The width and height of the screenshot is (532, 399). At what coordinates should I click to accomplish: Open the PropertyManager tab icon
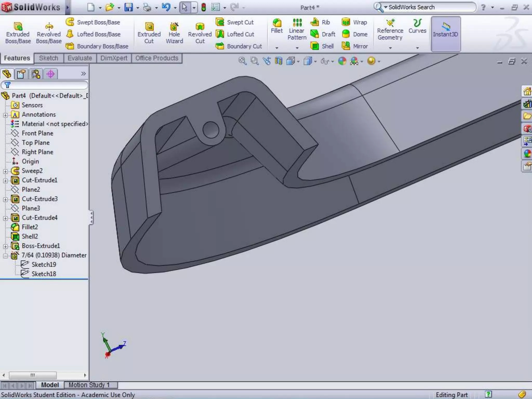click(21, 74)
